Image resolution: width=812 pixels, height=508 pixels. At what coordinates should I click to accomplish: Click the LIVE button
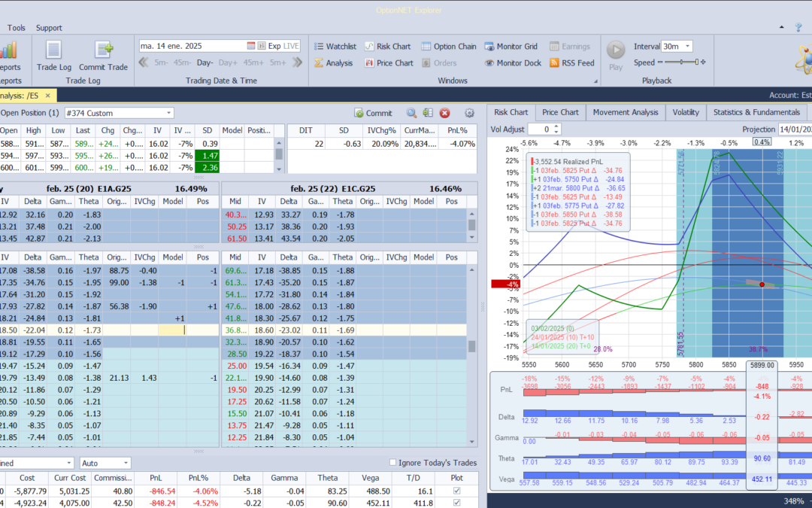click(x=291, y=46)
